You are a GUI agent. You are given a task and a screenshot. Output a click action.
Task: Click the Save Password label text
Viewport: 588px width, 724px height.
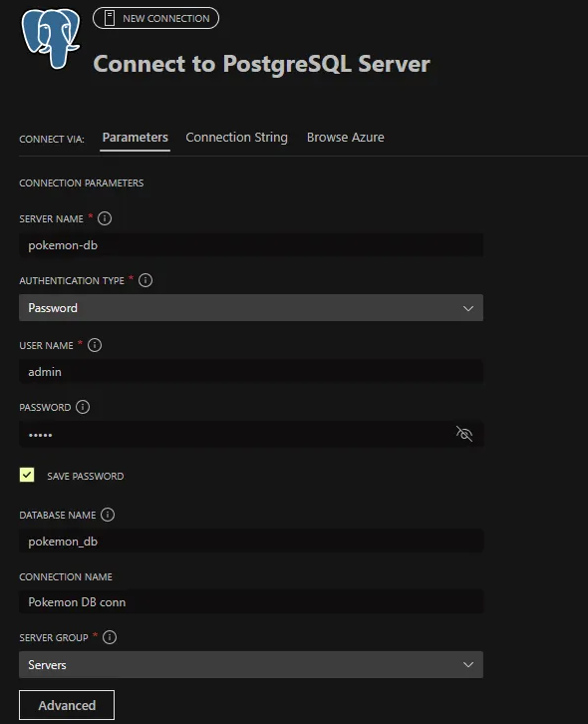click(x=86, y=476)
